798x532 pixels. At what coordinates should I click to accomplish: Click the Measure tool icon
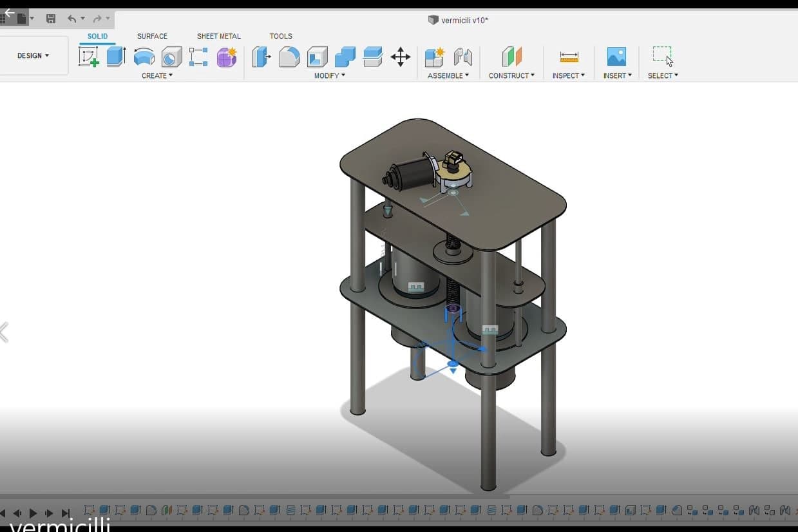tap(569, 57)
